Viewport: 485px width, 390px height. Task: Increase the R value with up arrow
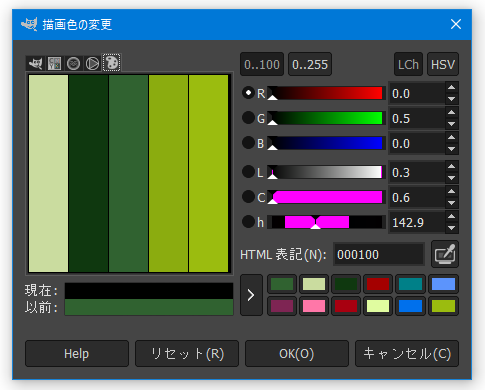coord(452,88)
